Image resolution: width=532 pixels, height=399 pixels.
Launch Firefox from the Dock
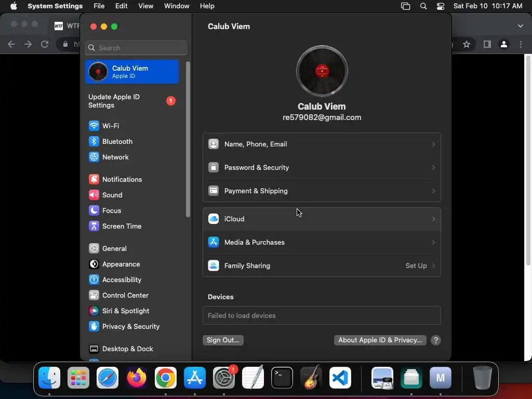pos(137,378)
